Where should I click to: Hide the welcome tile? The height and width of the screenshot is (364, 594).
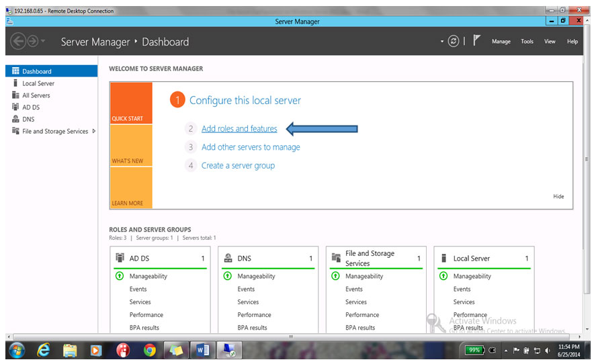(x=558, y=196)
